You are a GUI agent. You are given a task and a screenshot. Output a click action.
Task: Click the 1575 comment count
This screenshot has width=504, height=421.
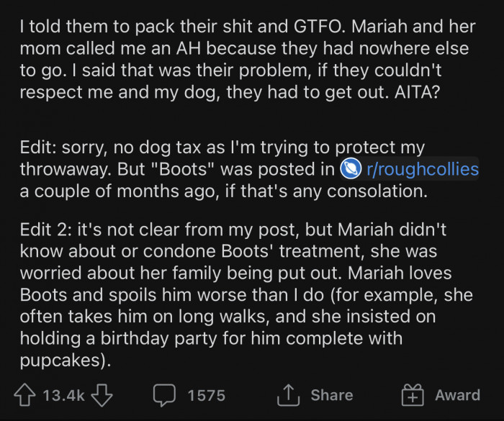[x=206, y=395]
